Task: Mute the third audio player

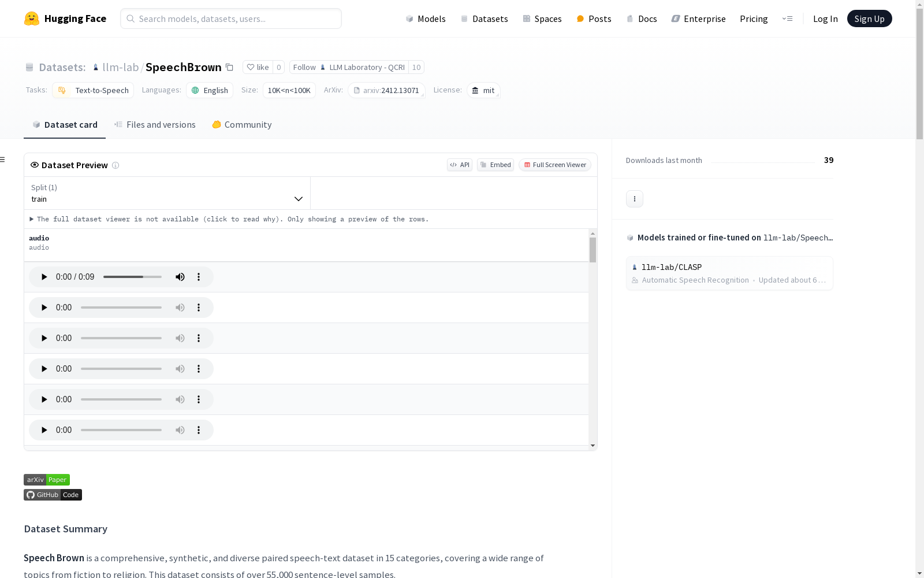Action: (180, 338)
